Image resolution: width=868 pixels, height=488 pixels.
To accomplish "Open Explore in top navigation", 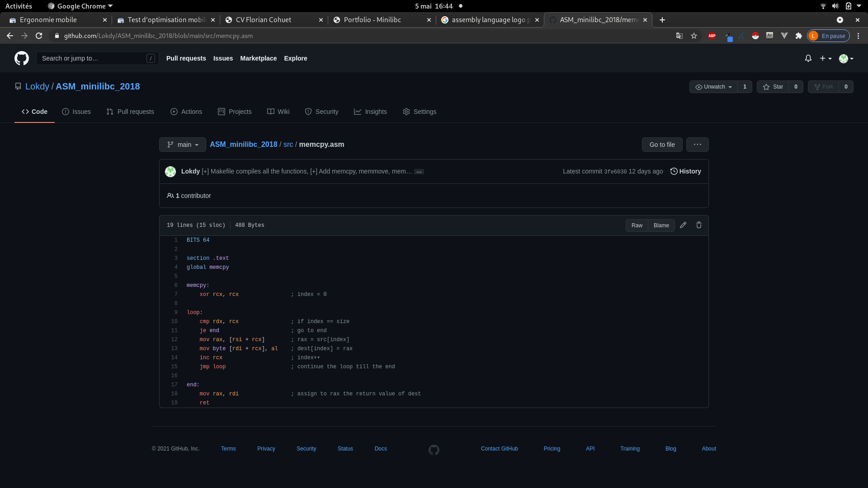I will (295, 58).
